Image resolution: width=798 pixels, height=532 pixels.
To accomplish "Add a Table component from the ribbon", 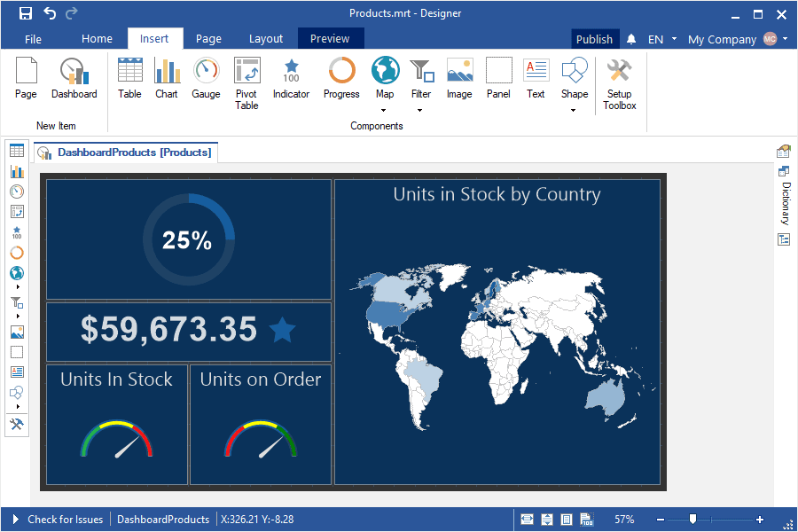I will point(129,78).
